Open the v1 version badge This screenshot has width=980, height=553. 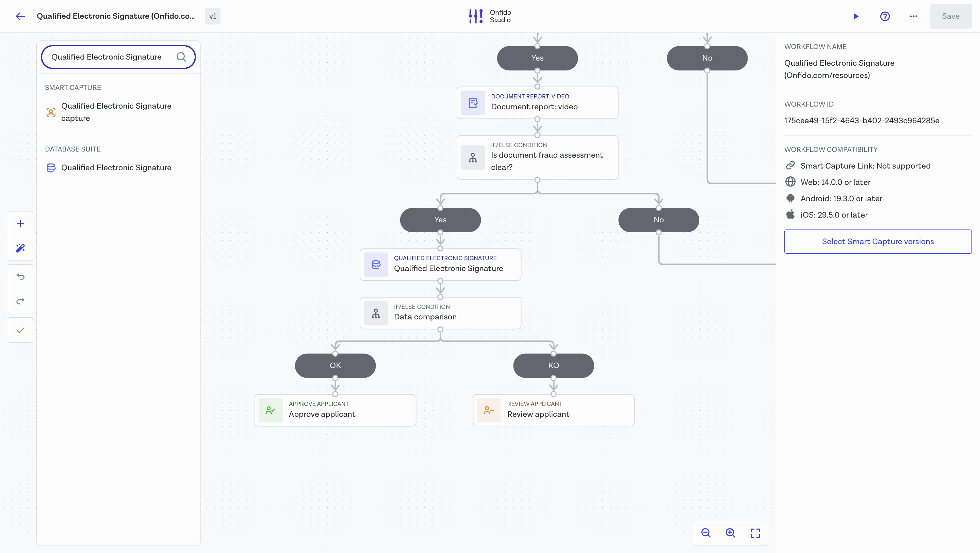(x=213, y=16)
